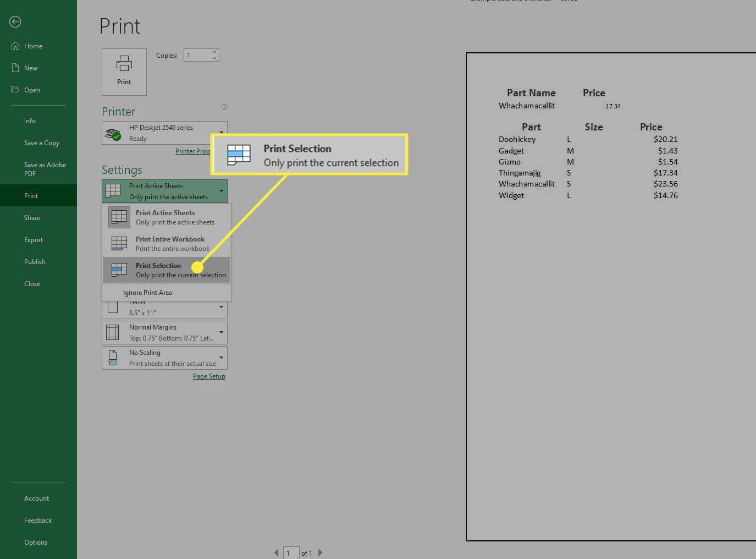The width and height of the screenshot is (756, 559).
Task: Click the Print Entire Workbook icon
Action: (x=119, y=244)
